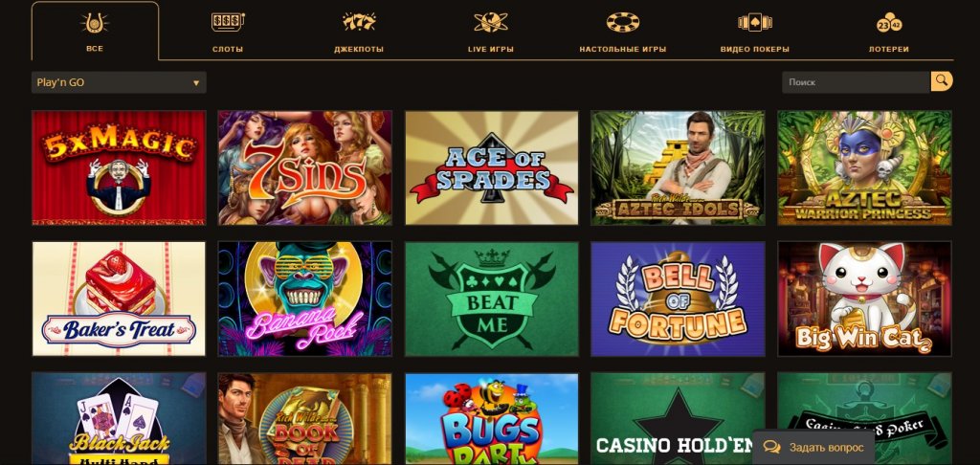This screenshot has height=465, width=980.
Task: Launch the Bell of Fortune game
Action: tap(678, 299)
